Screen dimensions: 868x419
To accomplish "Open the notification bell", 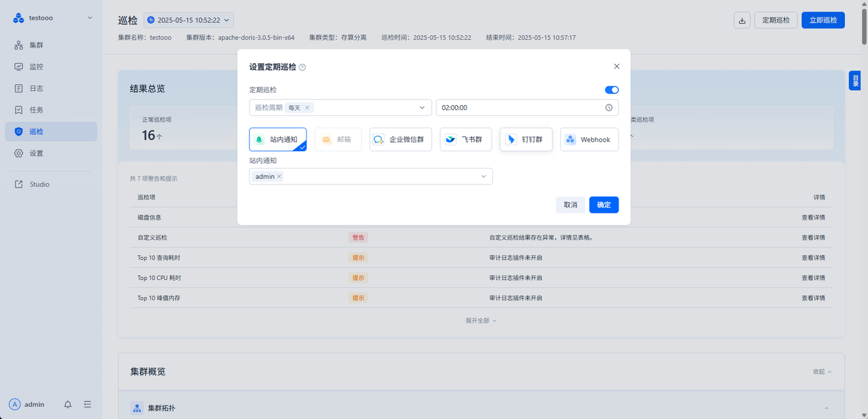I will (67, 404).
